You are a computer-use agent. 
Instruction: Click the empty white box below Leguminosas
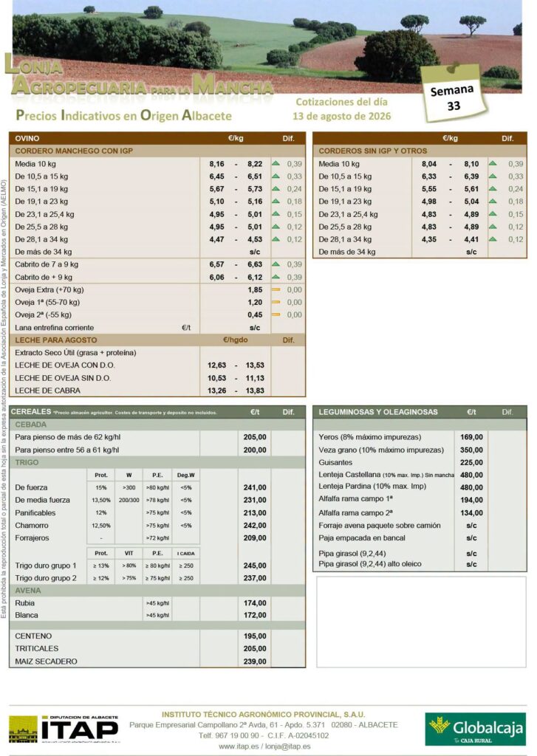pos(421,622)
